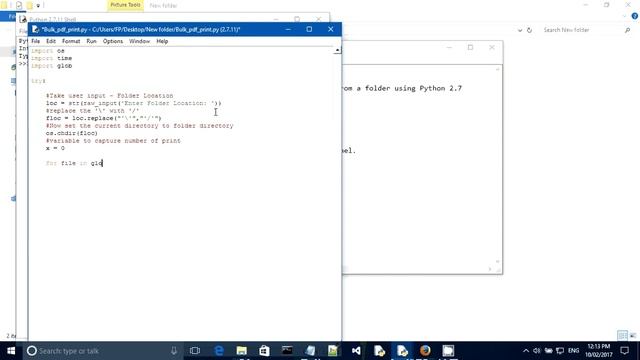The width and height of the screenshot is (640, 360).
Task: Click the details view toggle in Explorer
Action: tap(622, 336)
